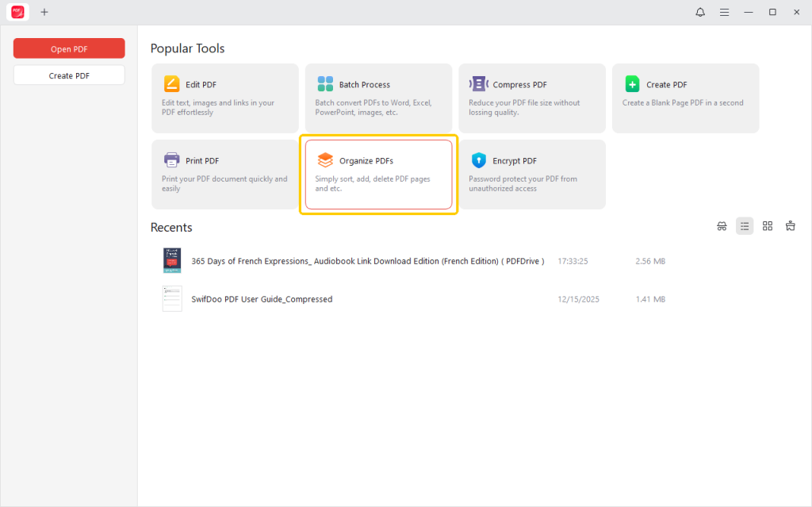Open SwifDoo PDF User Guide_Compressed file
This screenshot has height=507, width=812.
click(262, 299)
